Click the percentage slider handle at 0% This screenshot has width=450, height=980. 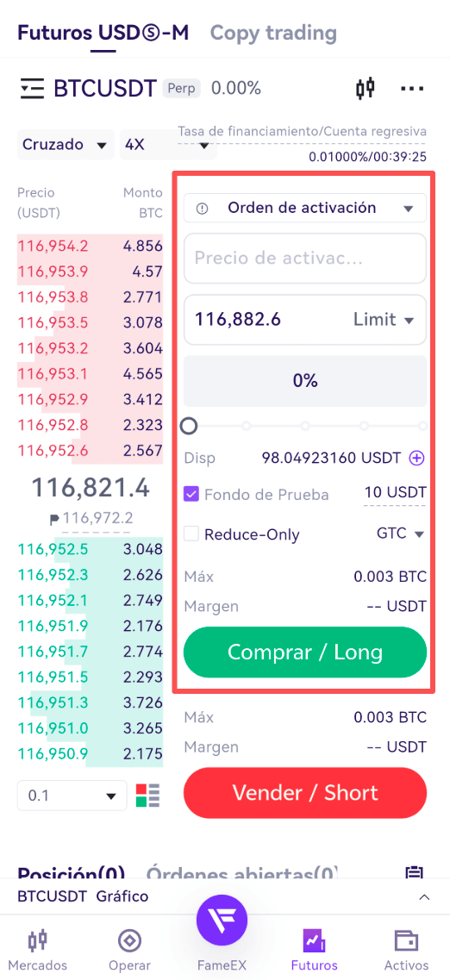(189, 427)
